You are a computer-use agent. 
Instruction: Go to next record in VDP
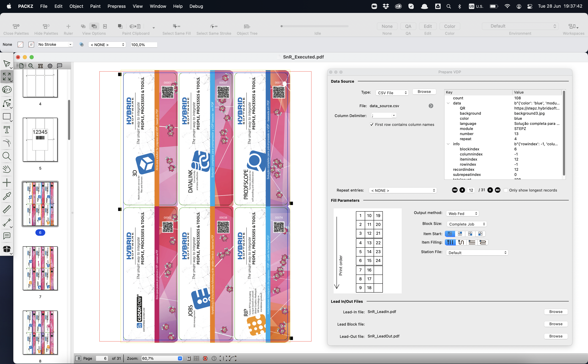click(x=490, y=190)
